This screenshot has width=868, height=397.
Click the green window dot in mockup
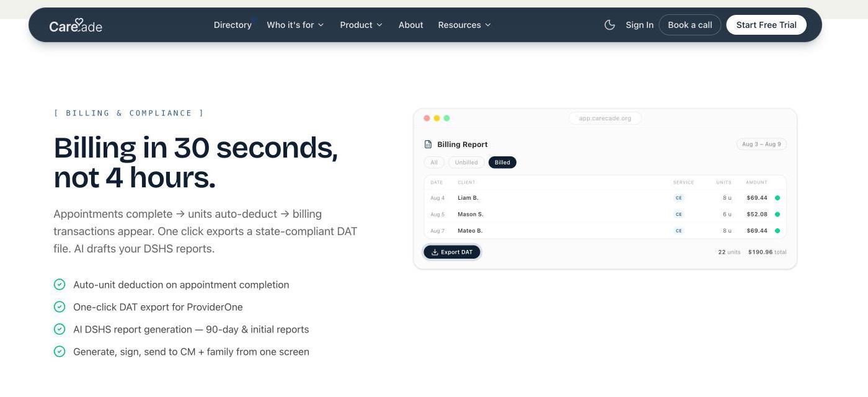[x=446, y=118]
